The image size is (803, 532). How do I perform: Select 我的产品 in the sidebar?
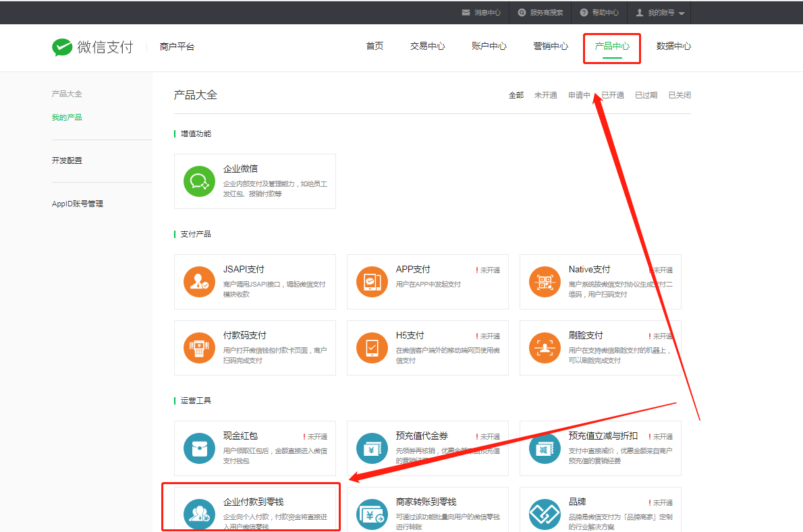[67, 117]
